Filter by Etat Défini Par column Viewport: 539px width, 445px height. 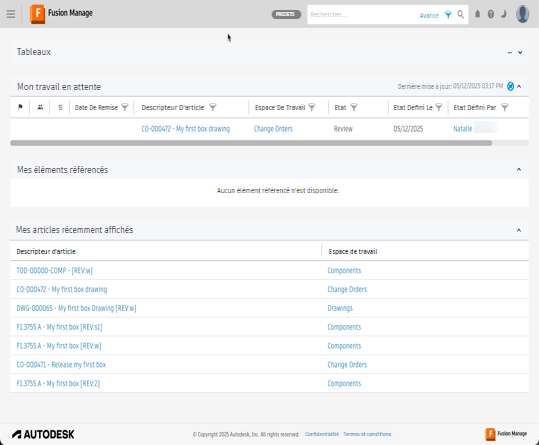pyautogui.click(x=505, y=108)
